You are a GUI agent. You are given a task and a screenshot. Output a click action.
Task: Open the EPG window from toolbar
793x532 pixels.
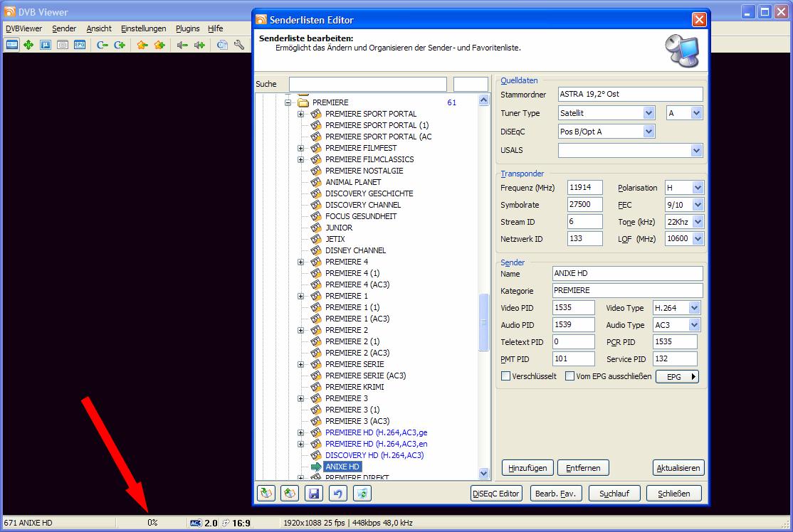[x=80, y=45]
